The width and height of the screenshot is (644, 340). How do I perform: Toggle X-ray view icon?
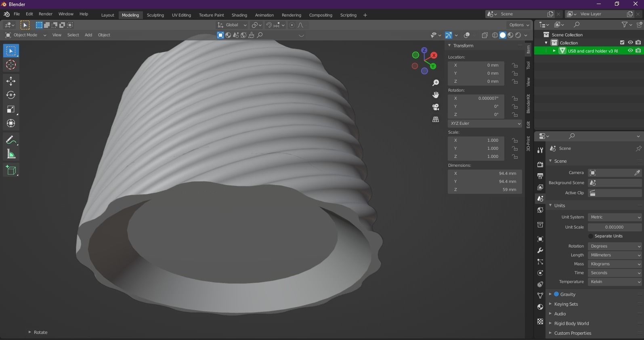[x=485, y=35]
